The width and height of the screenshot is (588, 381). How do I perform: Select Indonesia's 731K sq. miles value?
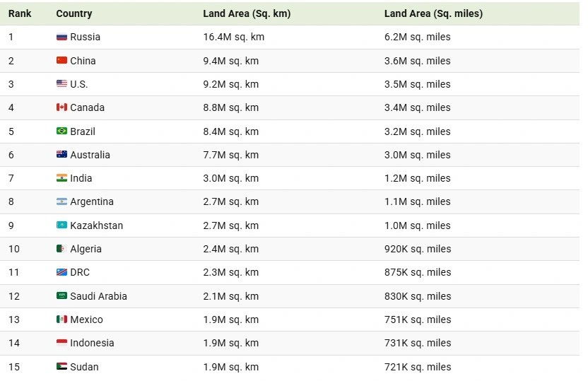click(418, 343)
